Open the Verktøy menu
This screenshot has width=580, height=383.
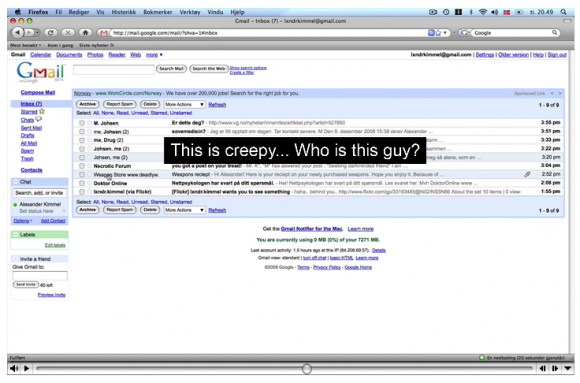[190, 12]
